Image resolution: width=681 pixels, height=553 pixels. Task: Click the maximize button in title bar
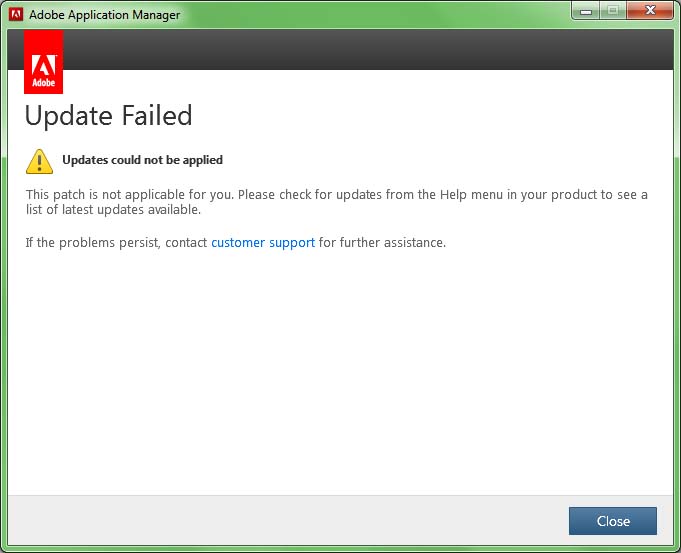point(611,11)
